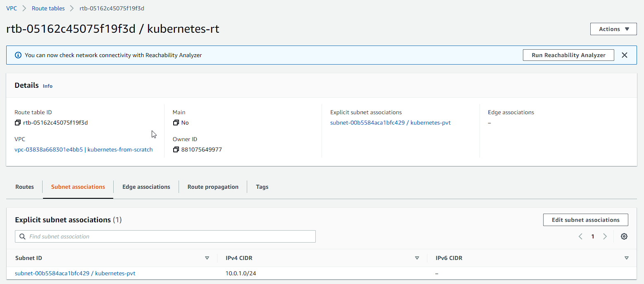Viewport: 644px width, 284px height.
Task: Click the info circle in the notification banner
Action: pos(18,55)
